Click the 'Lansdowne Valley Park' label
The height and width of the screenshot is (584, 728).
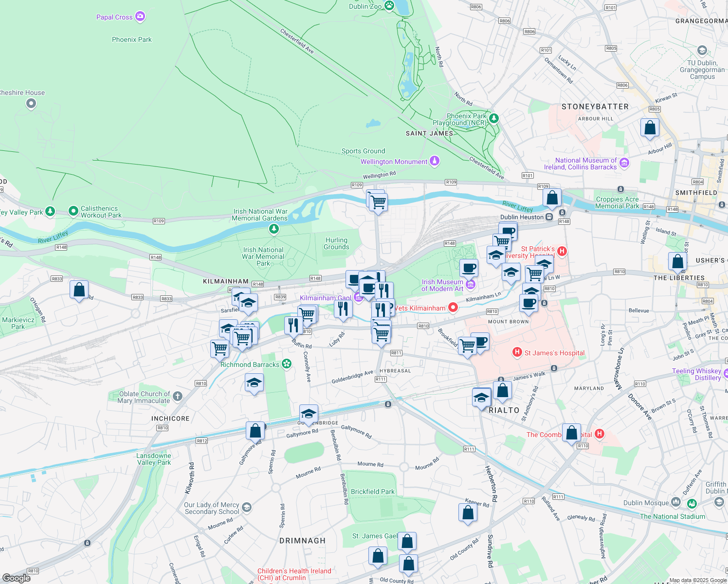coord(154,459)
